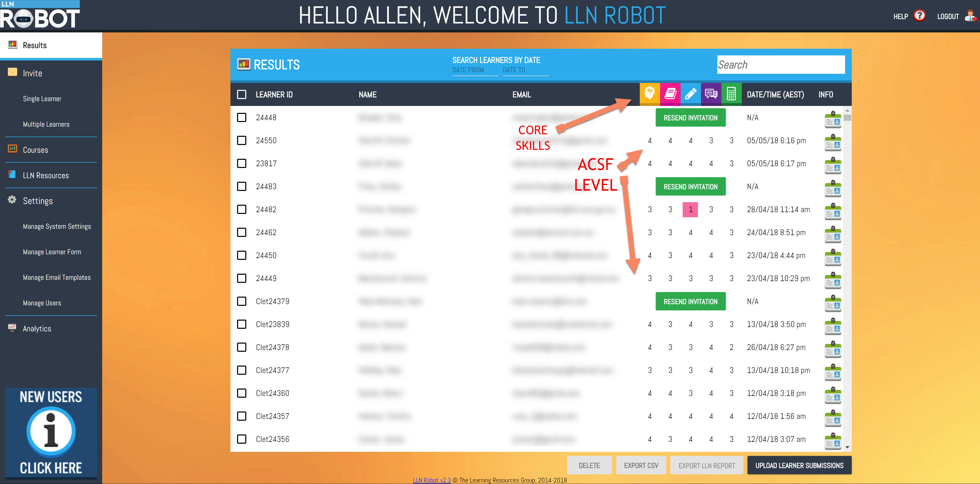Image resolution: width=980 pixels, height=484 pixels.
Task: Click the Reading core skill book icon
Action: click(x=670, y=93)
